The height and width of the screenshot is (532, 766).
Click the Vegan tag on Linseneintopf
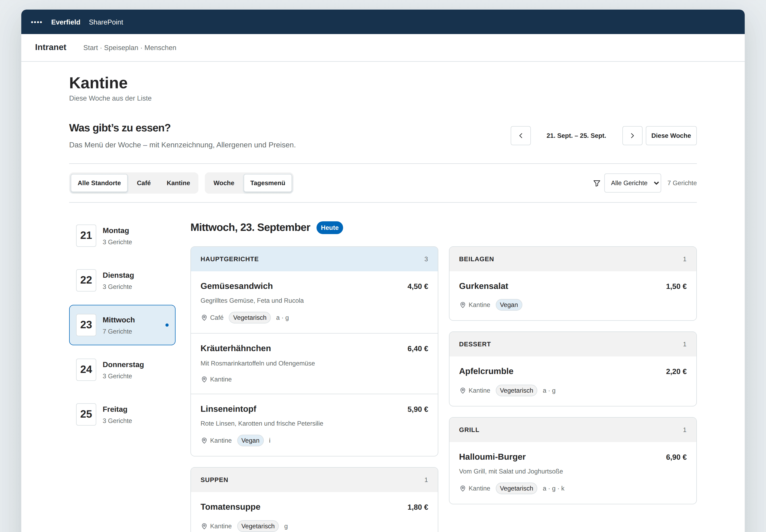(x=250, y=440)
